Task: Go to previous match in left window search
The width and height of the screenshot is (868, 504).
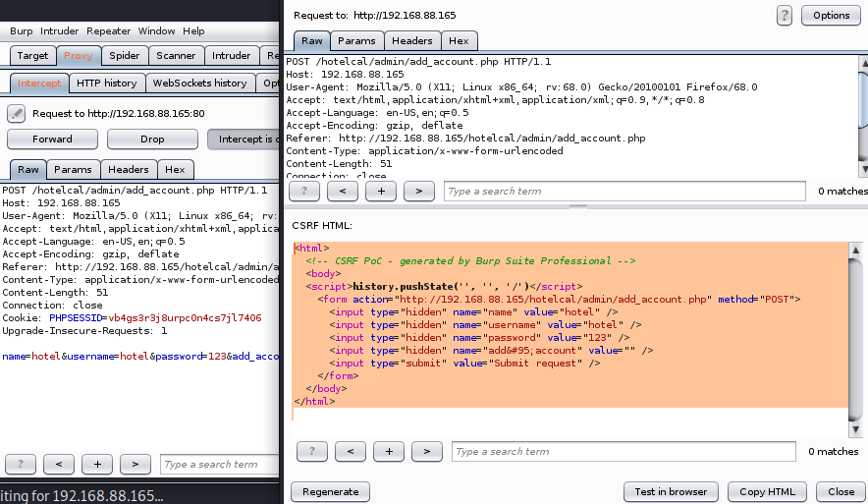Action: [59, 464]
